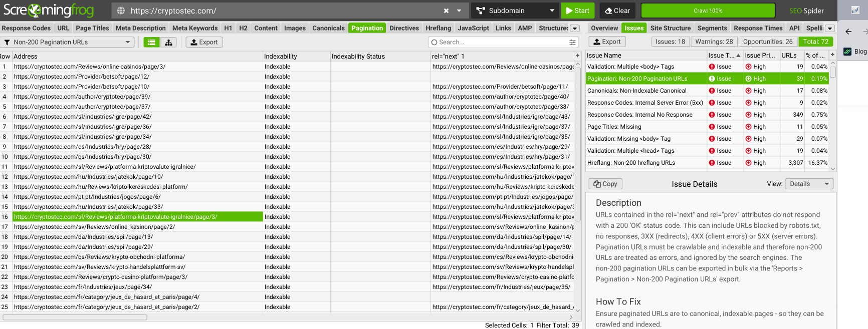Select the JavaScript tab
The image size is (868, 329).
[473, 28]
